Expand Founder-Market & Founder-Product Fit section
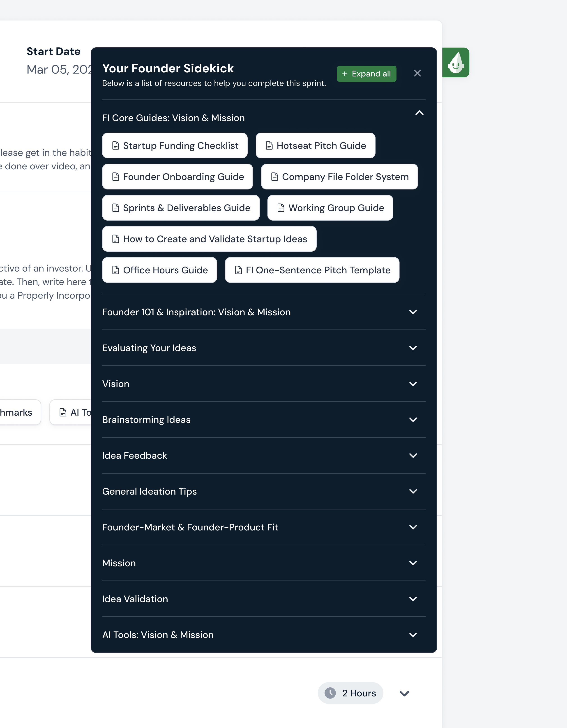 413,527
